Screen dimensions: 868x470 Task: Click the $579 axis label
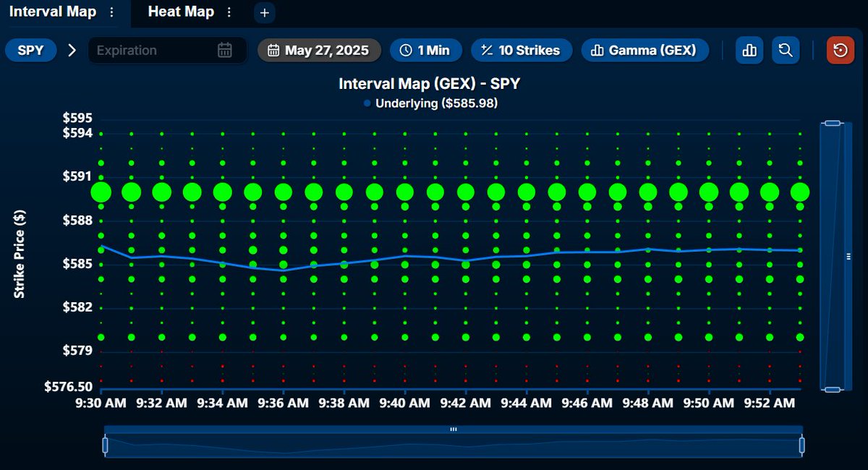point(77,351)
